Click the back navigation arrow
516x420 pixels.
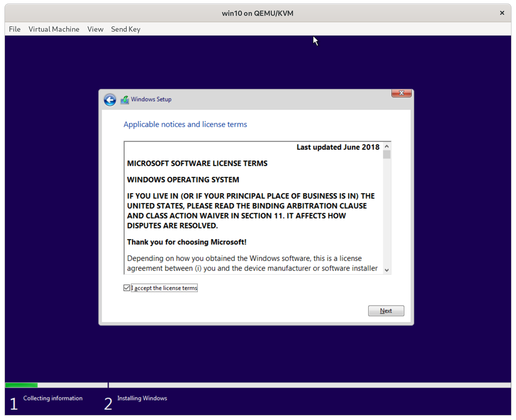110,100
